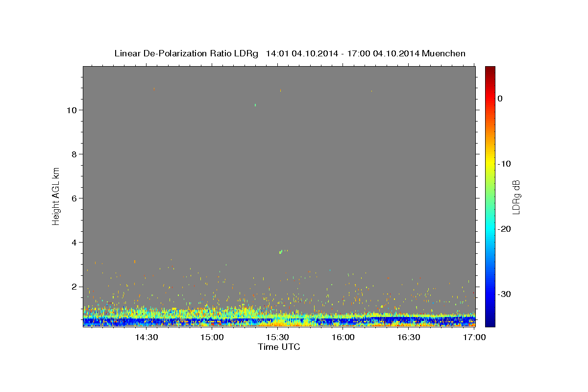
Task: Click the "Height AGL km" axis label
Action: (x=56, y=196)
